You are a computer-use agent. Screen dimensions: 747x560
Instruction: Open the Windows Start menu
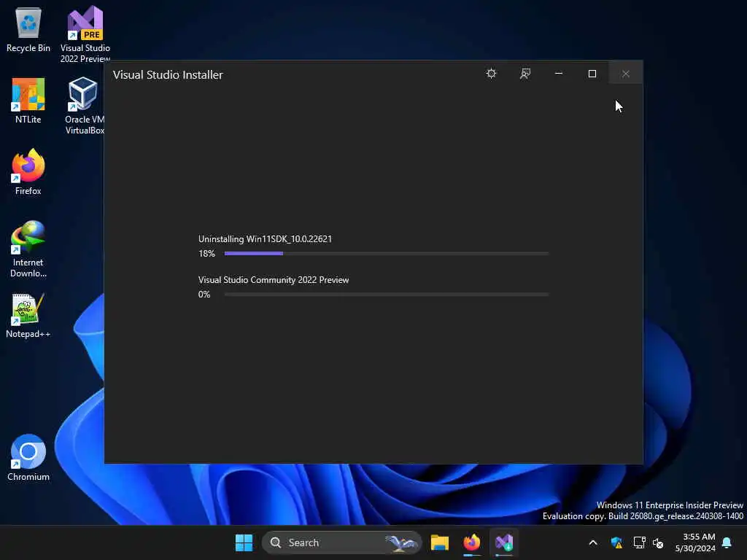tap(244, 542)
